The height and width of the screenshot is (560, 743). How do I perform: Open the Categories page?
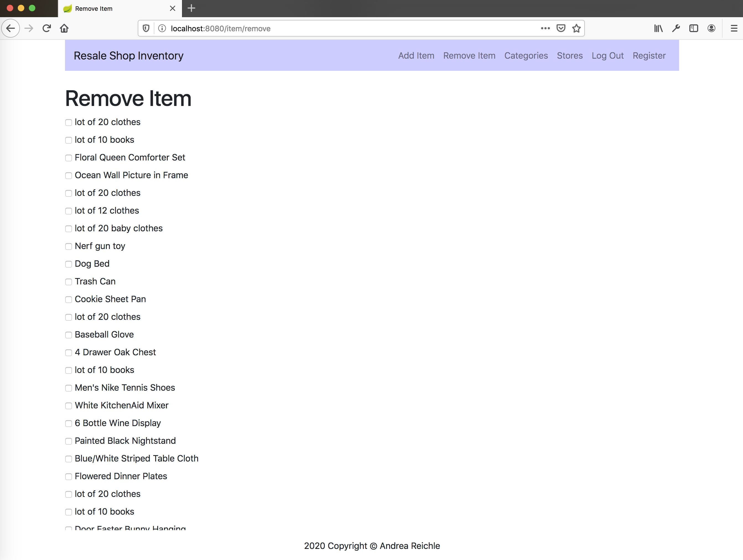click(526, 55)
